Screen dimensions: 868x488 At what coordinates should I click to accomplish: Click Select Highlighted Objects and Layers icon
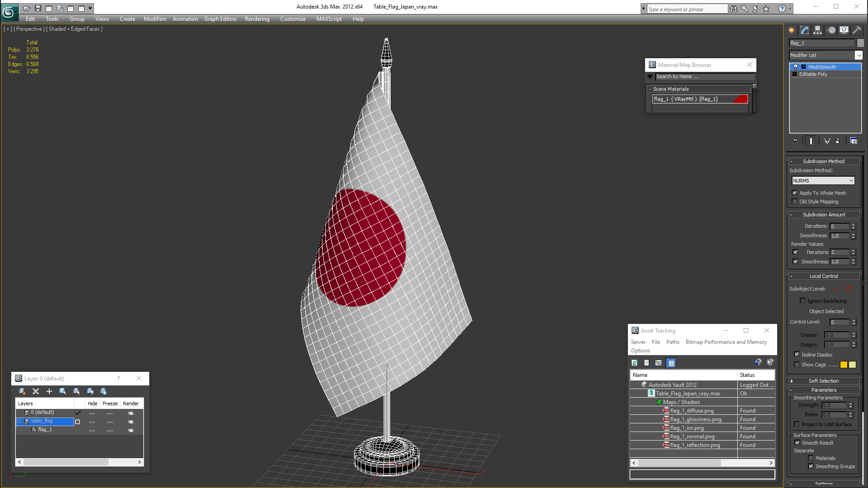click(x=63, y=391)
